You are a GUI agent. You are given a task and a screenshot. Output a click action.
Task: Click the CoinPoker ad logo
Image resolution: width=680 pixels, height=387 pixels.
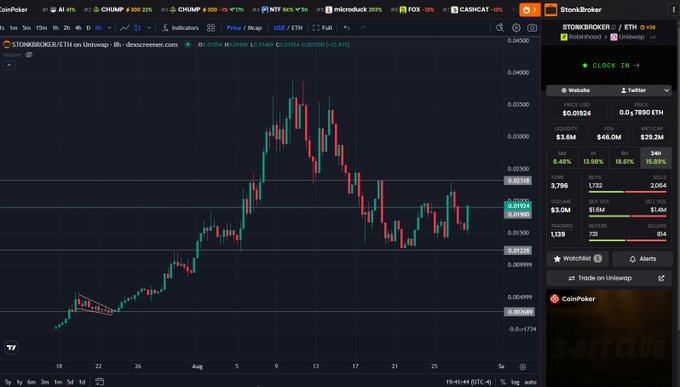coord(554,299)
